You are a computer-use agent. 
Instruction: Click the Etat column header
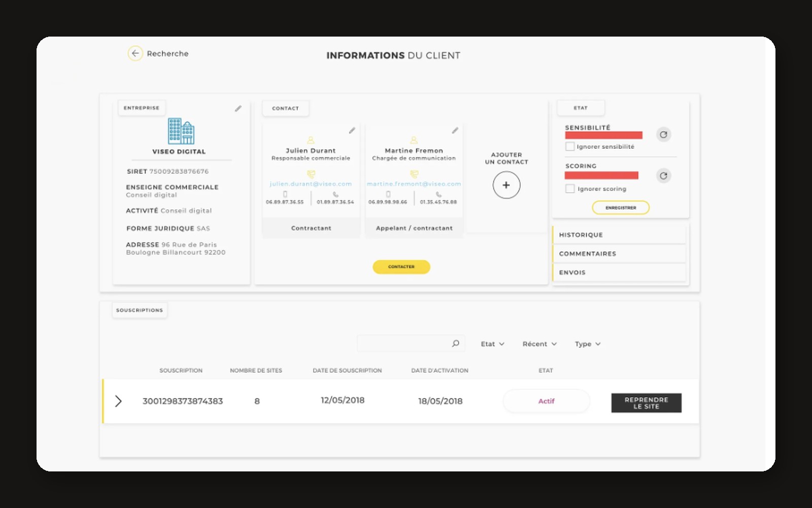pyautogui.click(x=546, y=370)
